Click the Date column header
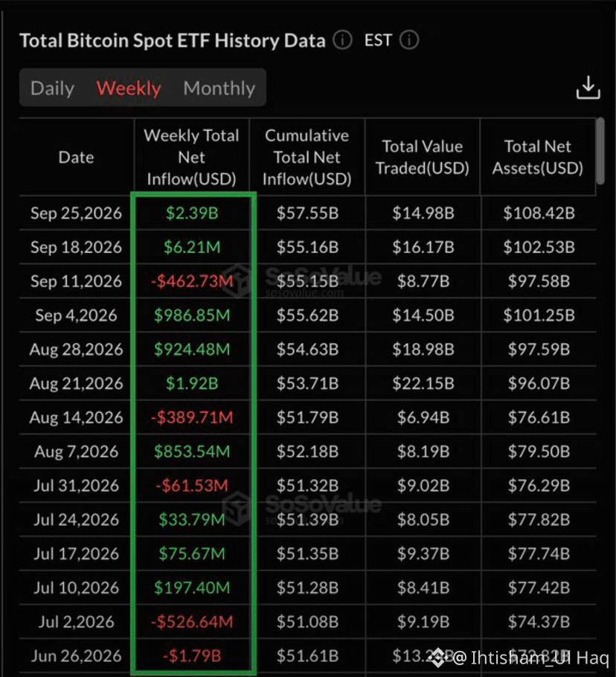 click(76, 157)
